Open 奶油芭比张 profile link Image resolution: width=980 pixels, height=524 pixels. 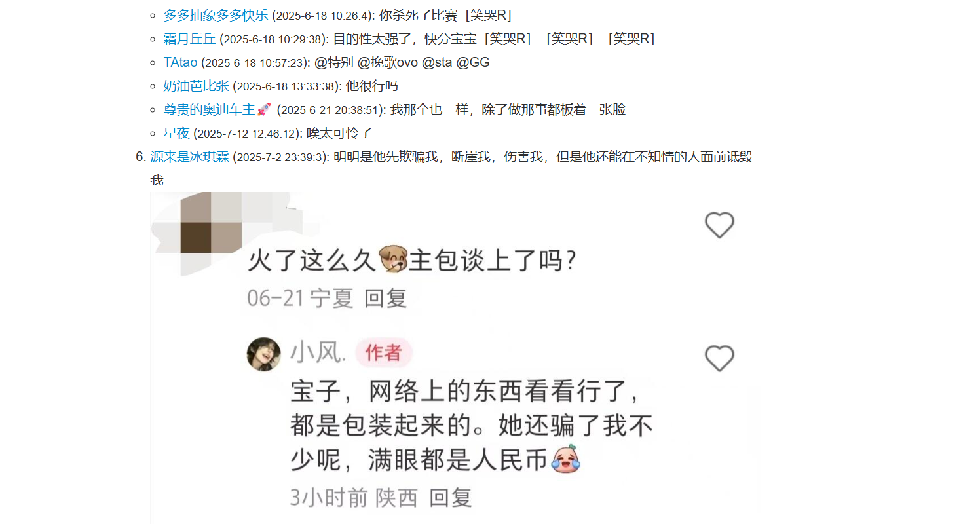196,86
